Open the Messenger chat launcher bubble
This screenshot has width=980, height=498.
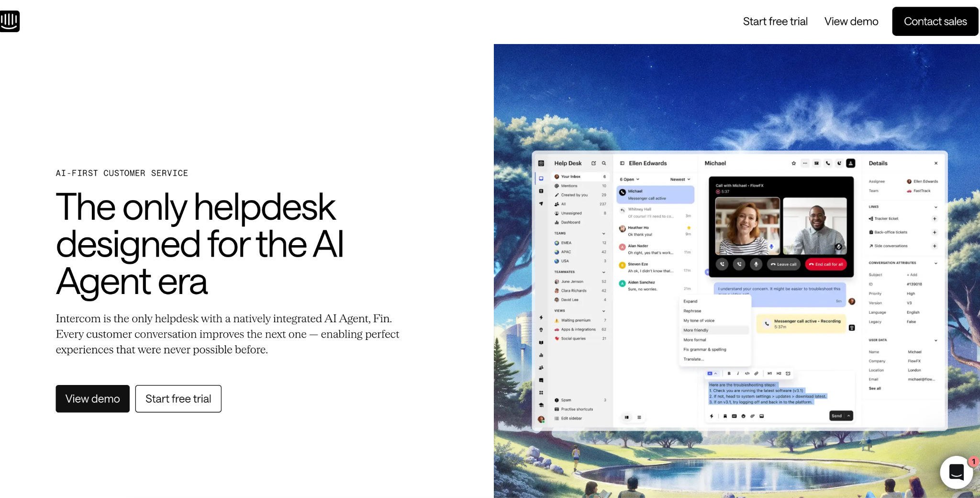coord(956,472)
